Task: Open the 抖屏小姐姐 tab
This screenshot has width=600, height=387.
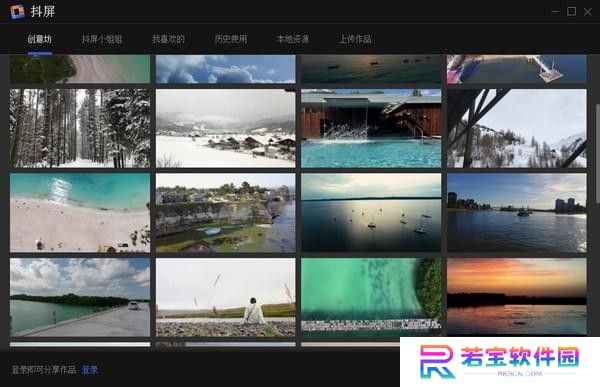Action: click(102, 39)
